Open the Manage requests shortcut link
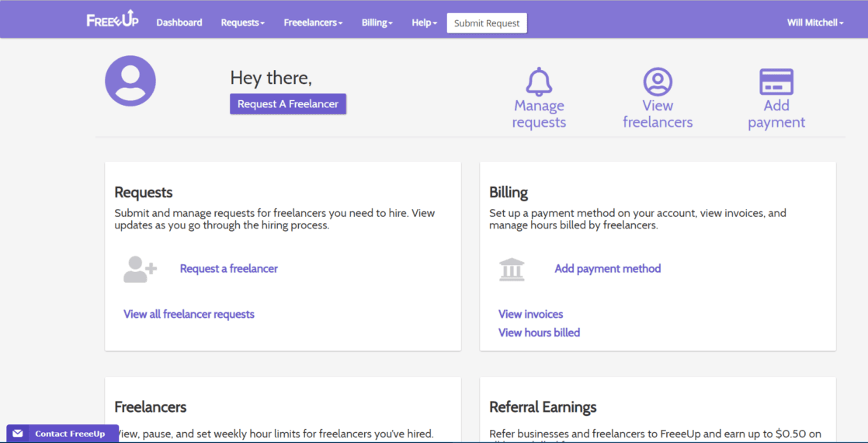The image size is (868, 443). point(539,113)
